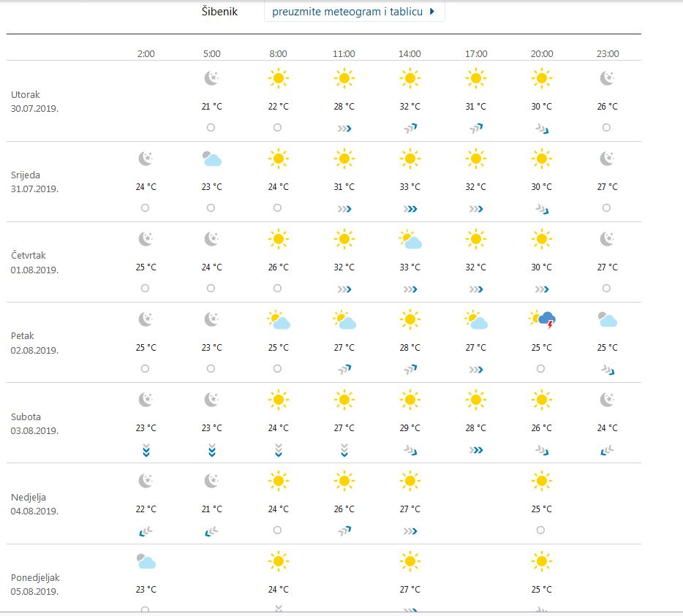Select the crescent moon icon on Subota 23:00
Viewport: 683px width, 616px height.
point(606,400)
